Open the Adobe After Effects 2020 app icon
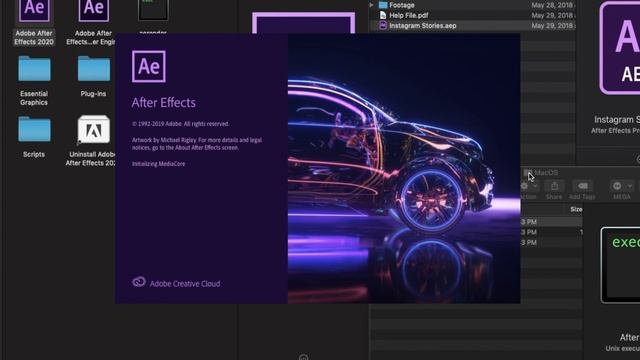The width and height of the screenshot is (640, 360). [x=34, y=11]
